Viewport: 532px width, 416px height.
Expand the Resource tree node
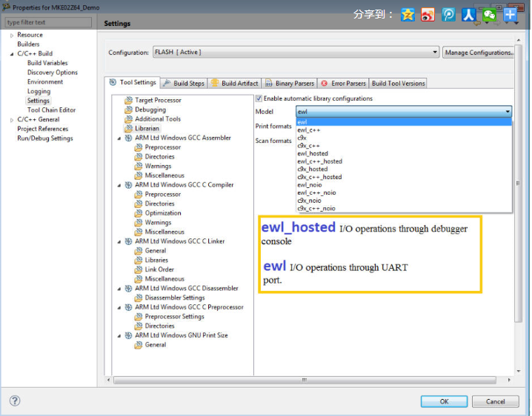(12, 36)
